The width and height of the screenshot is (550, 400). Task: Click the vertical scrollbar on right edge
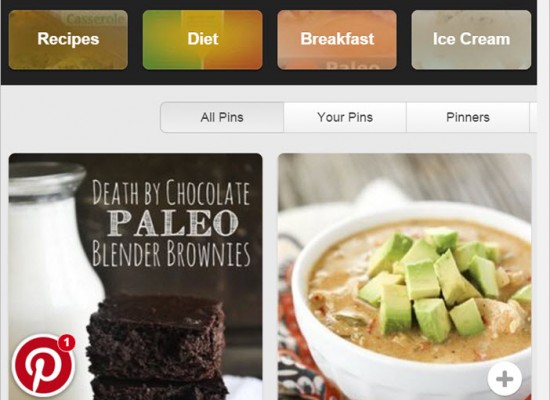[544, 200]
